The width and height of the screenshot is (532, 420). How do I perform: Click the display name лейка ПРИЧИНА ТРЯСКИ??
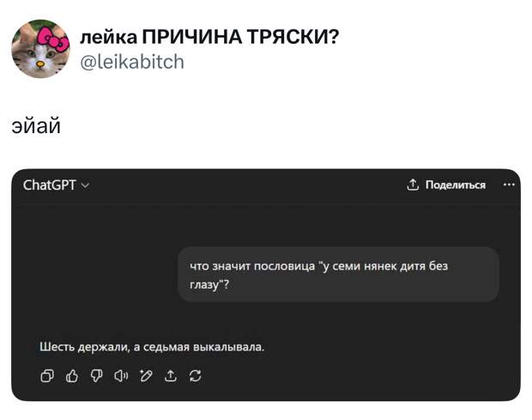209,38
